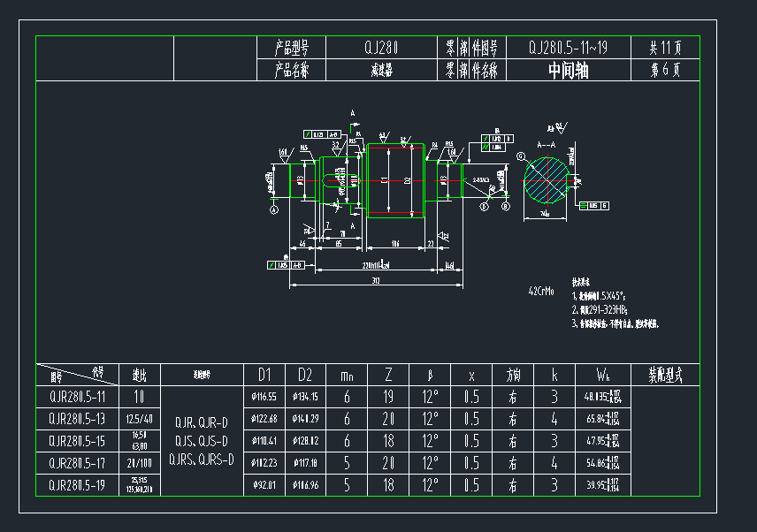Viewport: 757px width, 532px height.
Task: Click the 产品名称 label
Action: click(x=291, y=71)
